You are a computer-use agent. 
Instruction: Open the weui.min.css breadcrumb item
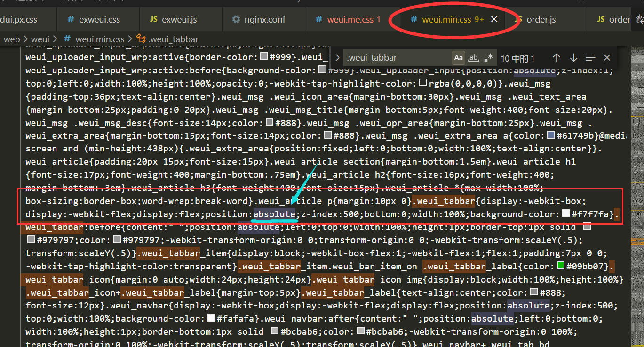100,39
